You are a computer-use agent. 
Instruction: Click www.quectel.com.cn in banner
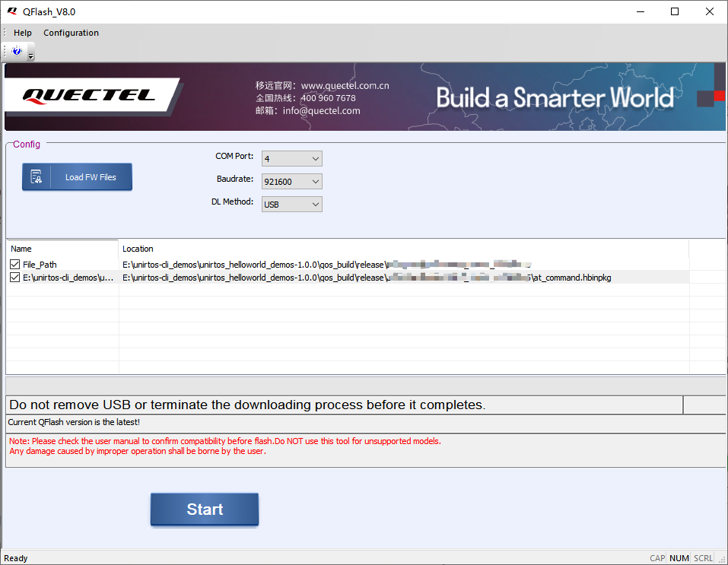pos(345,85)
